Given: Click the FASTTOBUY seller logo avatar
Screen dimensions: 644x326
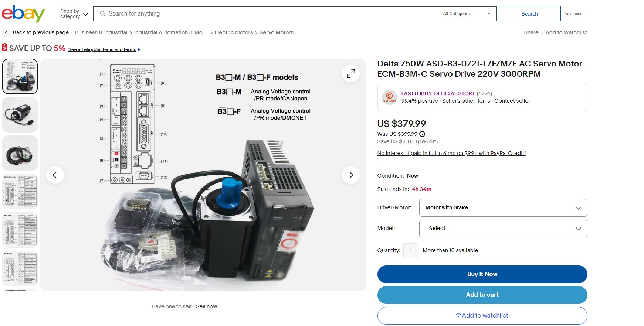Looking at the screenshot, I should tap(389, 97).
